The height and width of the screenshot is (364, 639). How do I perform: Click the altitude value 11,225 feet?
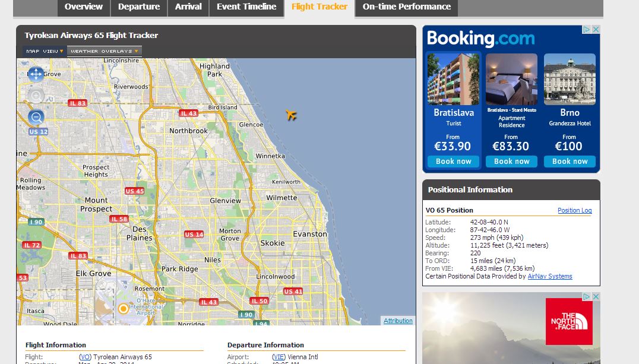point(509,245)
